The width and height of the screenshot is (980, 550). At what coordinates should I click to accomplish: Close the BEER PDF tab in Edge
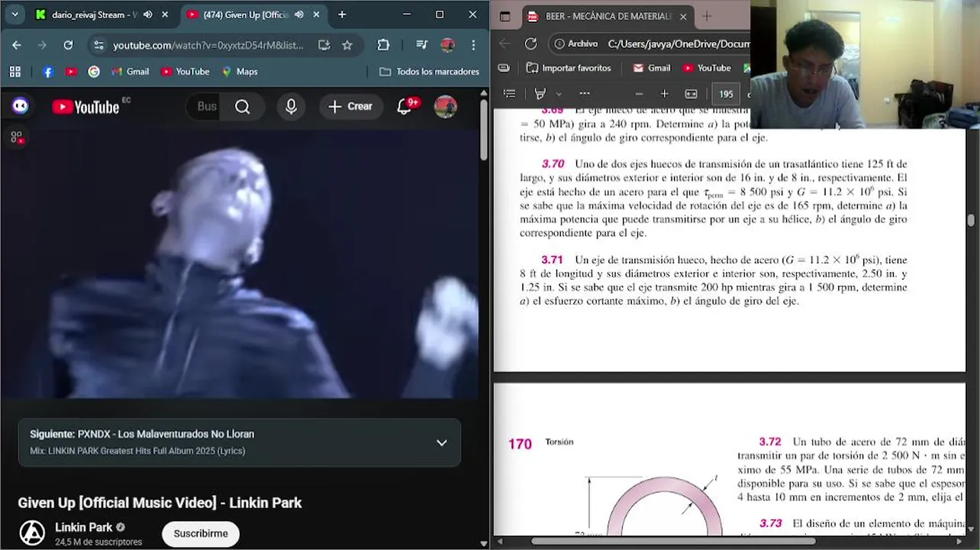(x=683, y=17)
